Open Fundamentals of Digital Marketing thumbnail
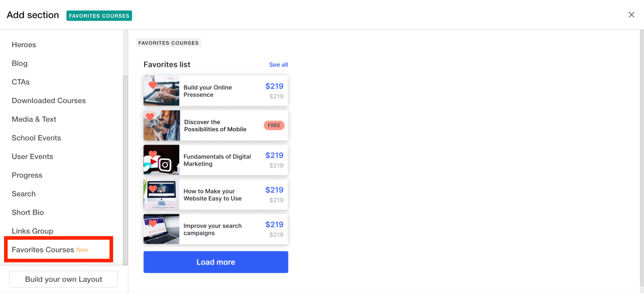This screenshot has width=644, height=293. tap(161, 160)
